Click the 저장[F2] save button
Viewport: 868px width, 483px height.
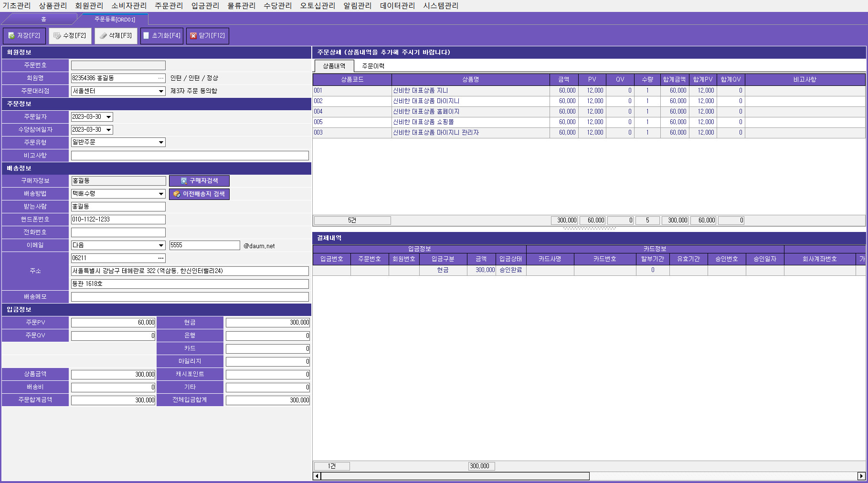24,36
